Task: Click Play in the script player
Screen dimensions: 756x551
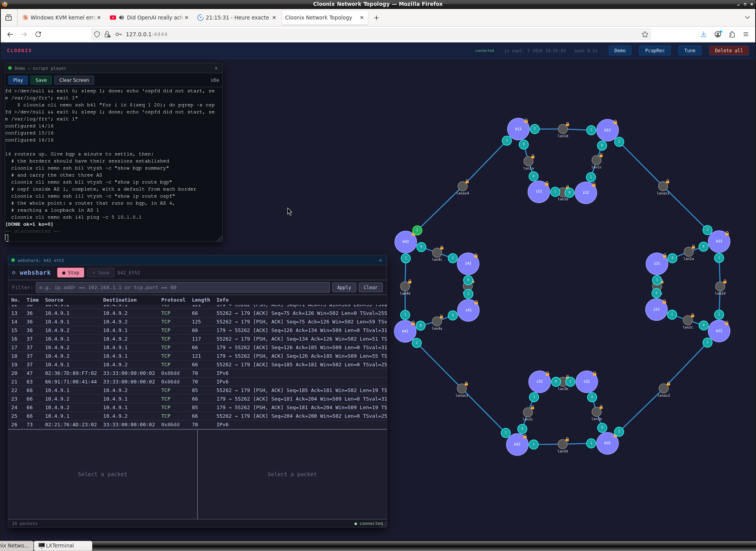Action: (18, 80)
